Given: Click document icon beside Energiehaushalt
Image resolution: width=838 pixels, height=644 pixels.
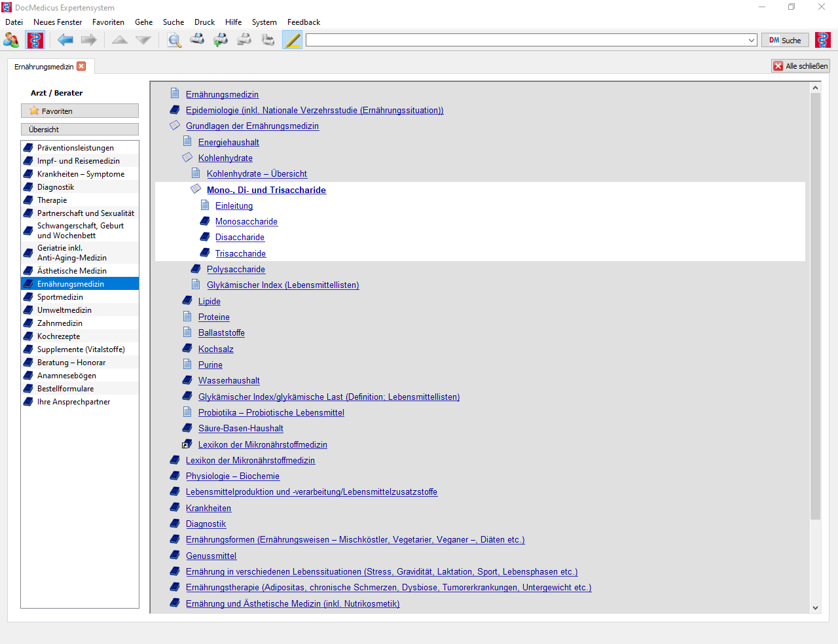Looking at the screenshot, I should [187, 141].
